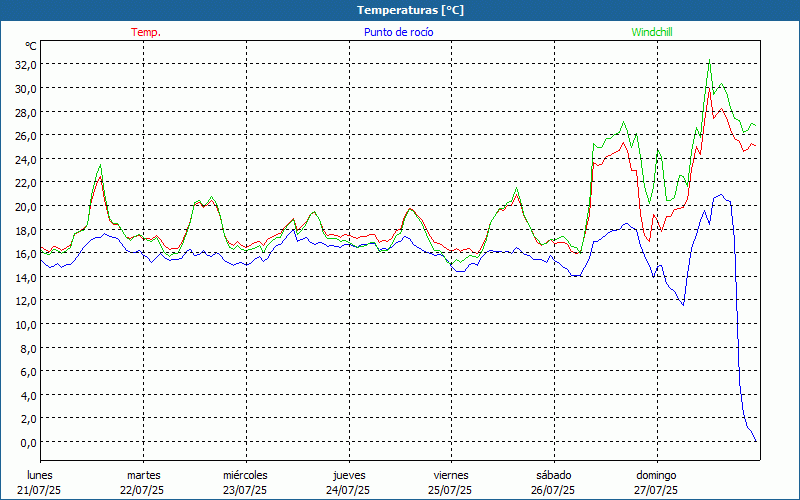Click the '28,0' y-axis value

pyautogui.click(x=26, y=112)
